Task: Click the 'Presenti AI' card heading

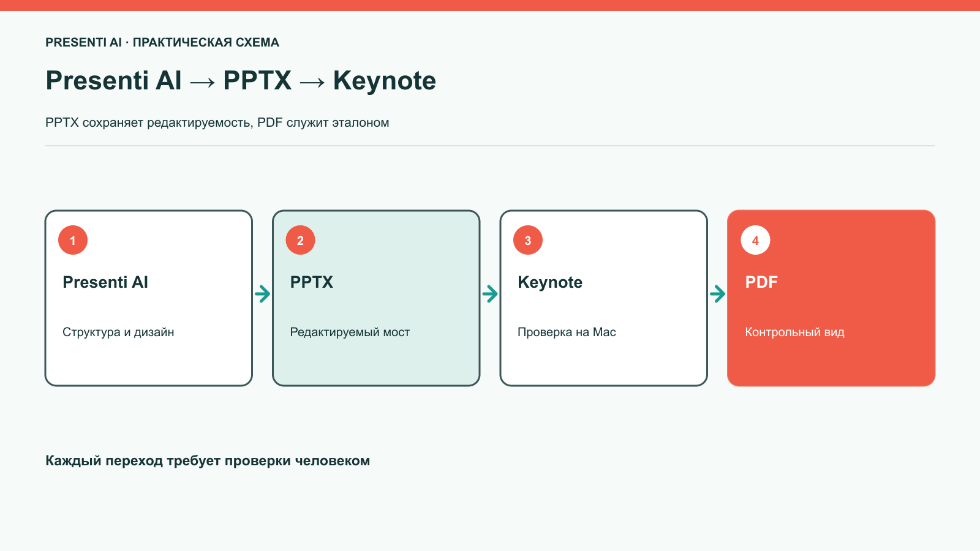Action: click(105, 282)
